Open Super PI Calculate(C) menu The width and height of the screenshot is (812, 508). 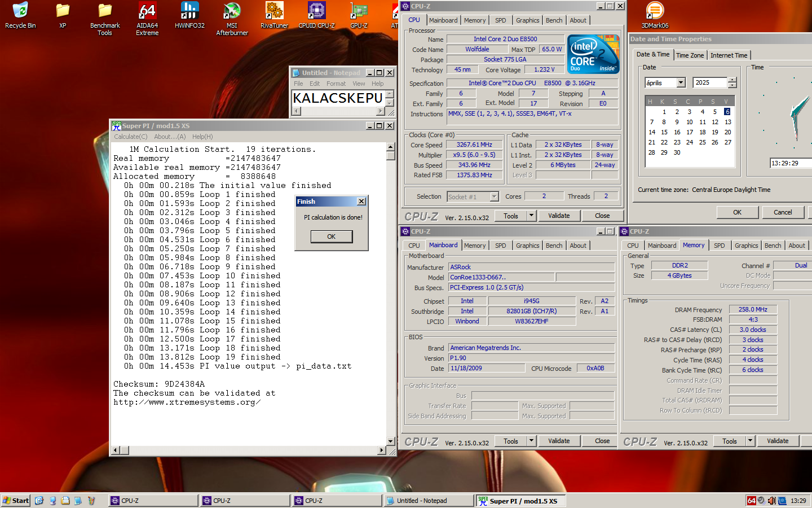(131, 137)
